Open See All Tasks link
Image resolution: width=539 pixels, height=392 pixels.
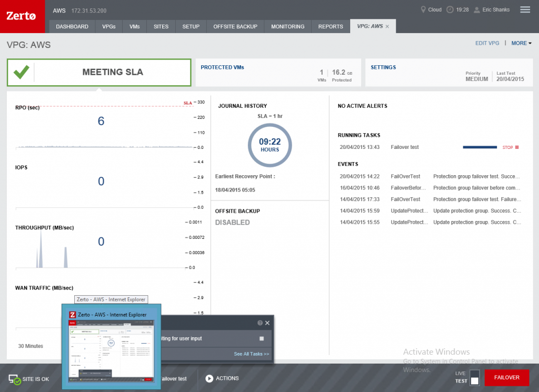pos(251,354)
